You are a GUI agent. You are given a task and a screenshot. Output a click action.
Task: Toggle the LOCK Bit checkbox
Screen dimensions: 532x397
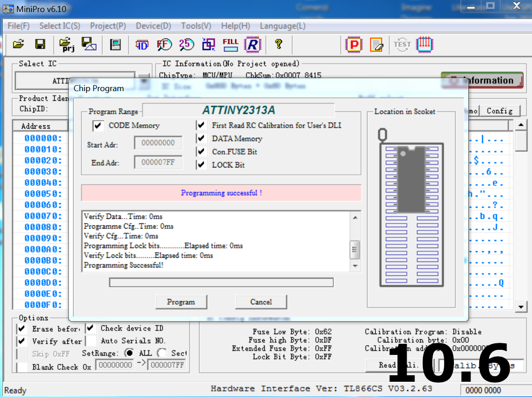(x=201, y=164)
